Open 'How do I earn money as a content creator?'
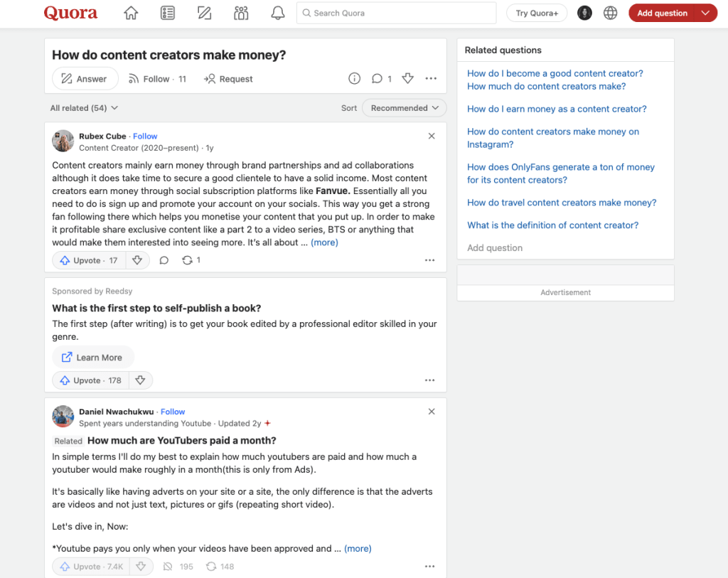This screenshot has height=578, width=728. coord(557,109)
